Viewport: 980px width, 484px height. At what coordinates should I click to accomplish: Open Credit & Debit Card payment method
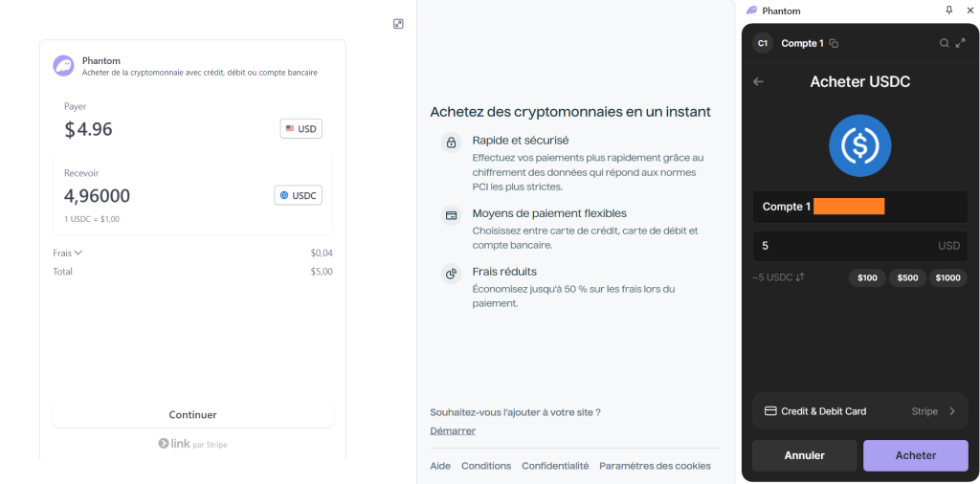(x=860, y=411)
